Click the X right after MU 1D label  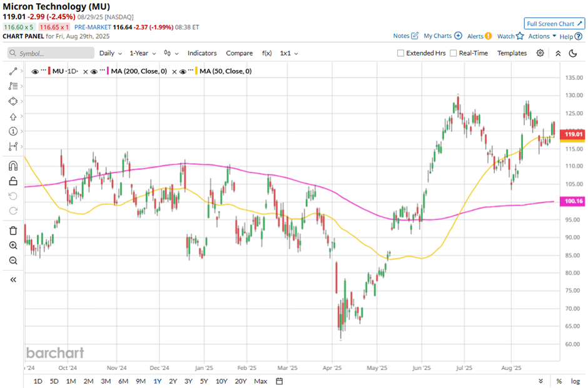coord(86,71)
